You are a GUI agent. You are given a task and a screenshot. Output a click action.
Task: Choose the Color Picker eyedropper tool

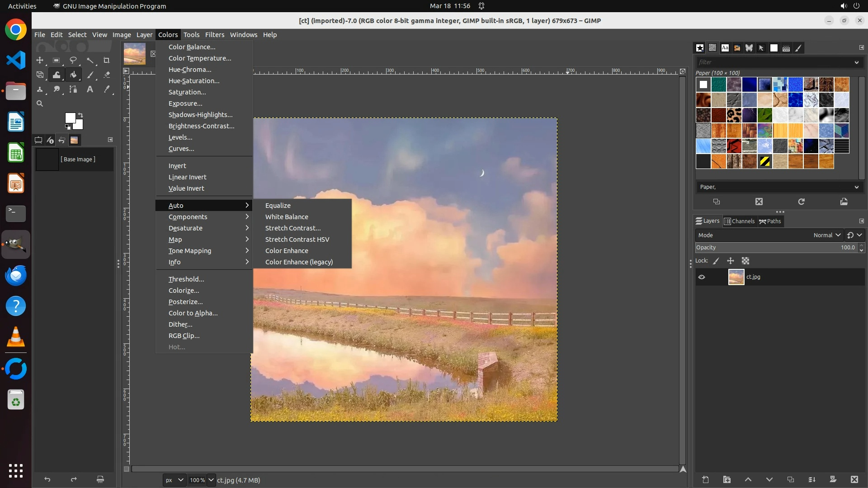coord(107,89)
